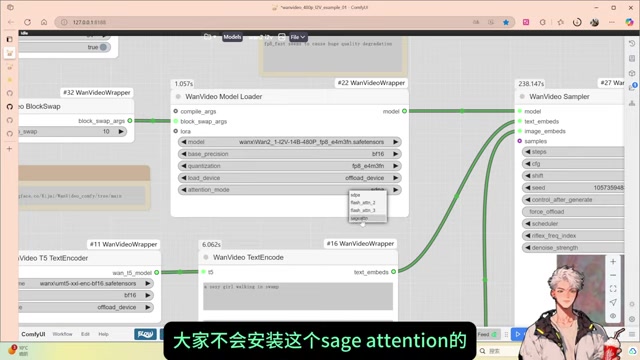This screenshot has height=360, width=640.
Task: Add a new tab with the plus icon
Action: pos(9,149)
